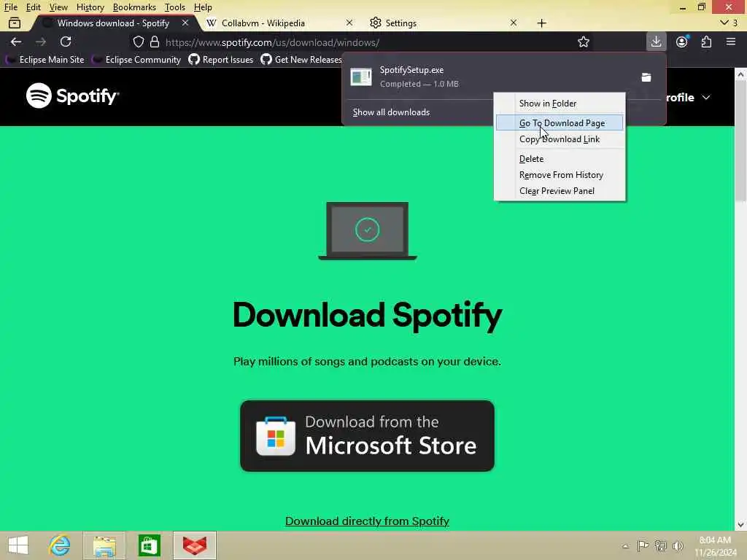Open File Explorer from taskbar
747x560 pixels.
coord(104,545)
